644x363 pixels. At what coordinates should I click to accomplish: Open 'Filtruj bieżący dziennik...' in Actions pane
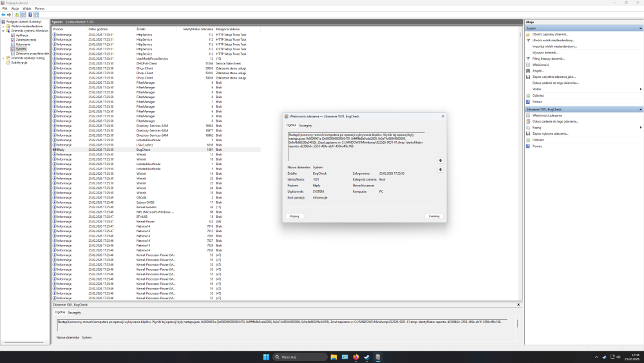tap(547, 59)
